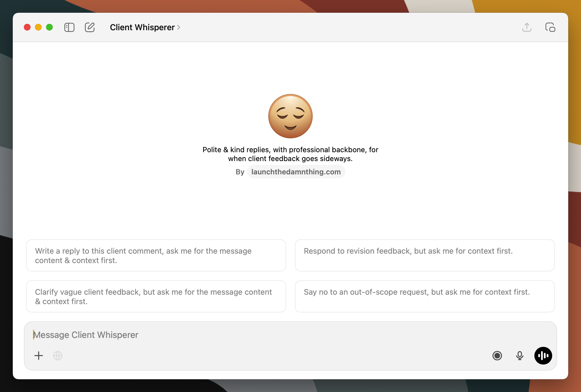Click the yellow minimize window button
581x392 pixels.
click(38, 27)
